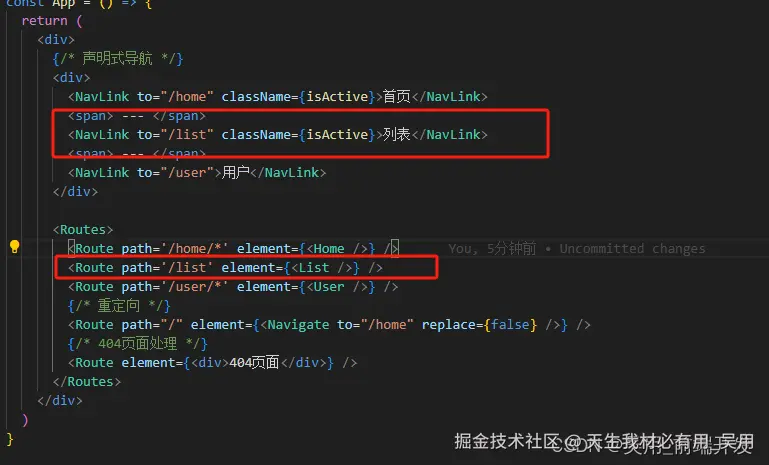The image size is (769, 465).
Task: Click the '重定向' comment line
Action: (119, 306)
